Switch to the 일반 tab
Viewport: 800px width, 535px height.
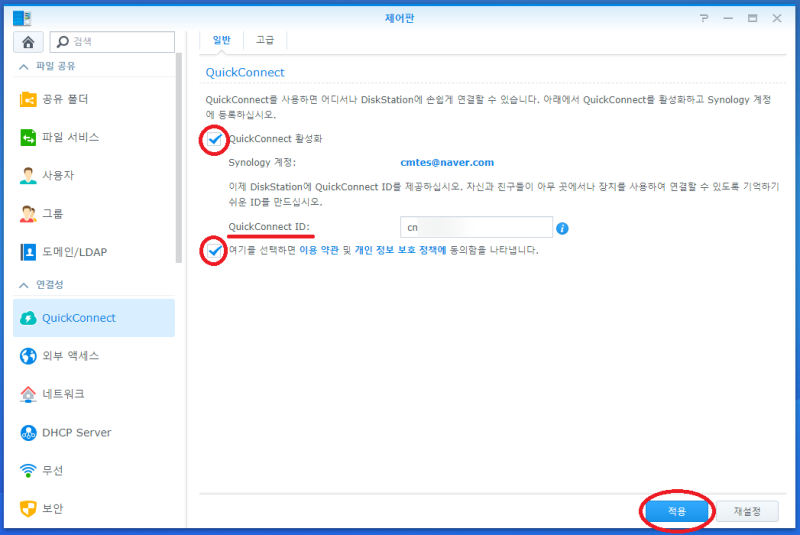pos(221,40)
